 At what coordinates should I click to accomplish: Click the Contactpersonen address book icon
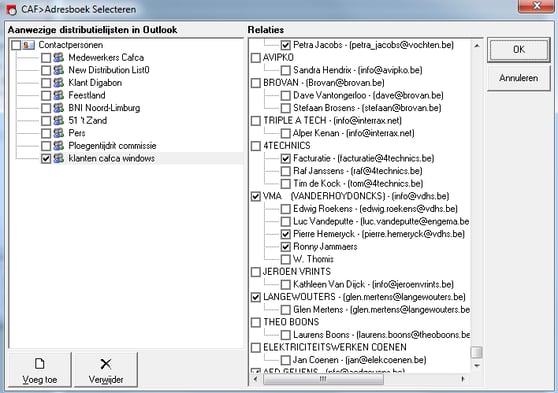click(28, 45)
